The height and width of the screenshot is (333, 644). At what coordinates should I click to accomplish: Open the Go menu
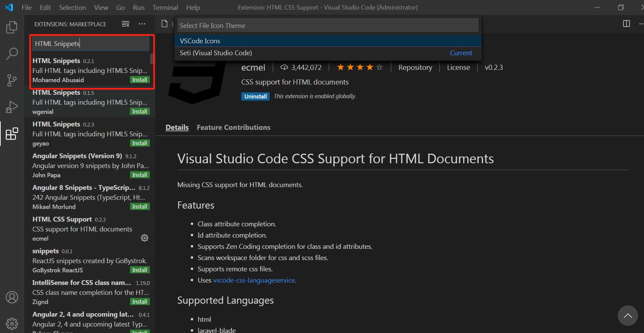coord(120,7)
